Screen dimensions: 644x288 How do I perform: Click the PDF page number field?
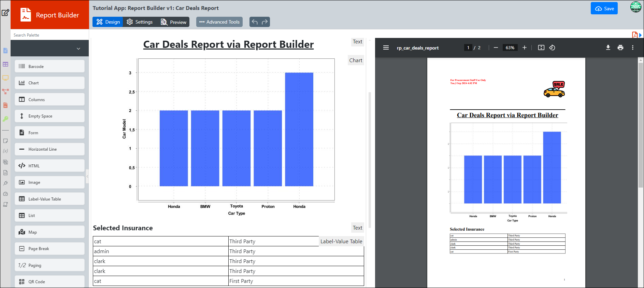[x=468, y=47]
